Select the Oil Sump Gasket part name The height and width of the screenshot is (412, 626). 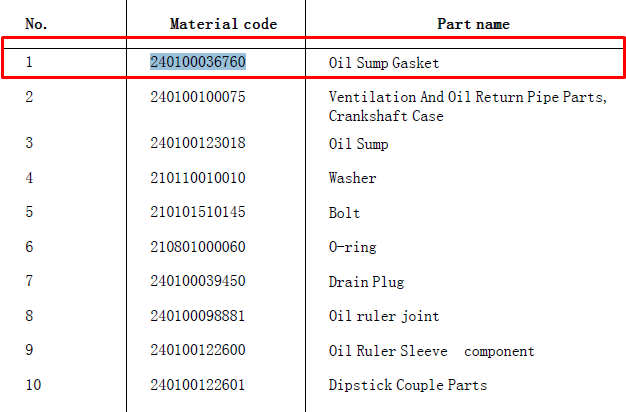pyautogui.click(x=384, y=63)
